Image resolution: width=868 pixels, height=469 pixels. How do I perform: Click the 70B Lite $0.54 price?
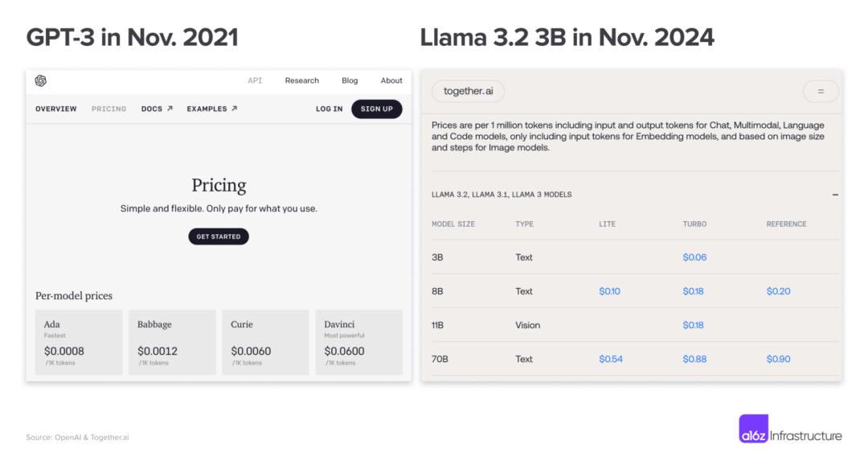click(x=611, y=359)
